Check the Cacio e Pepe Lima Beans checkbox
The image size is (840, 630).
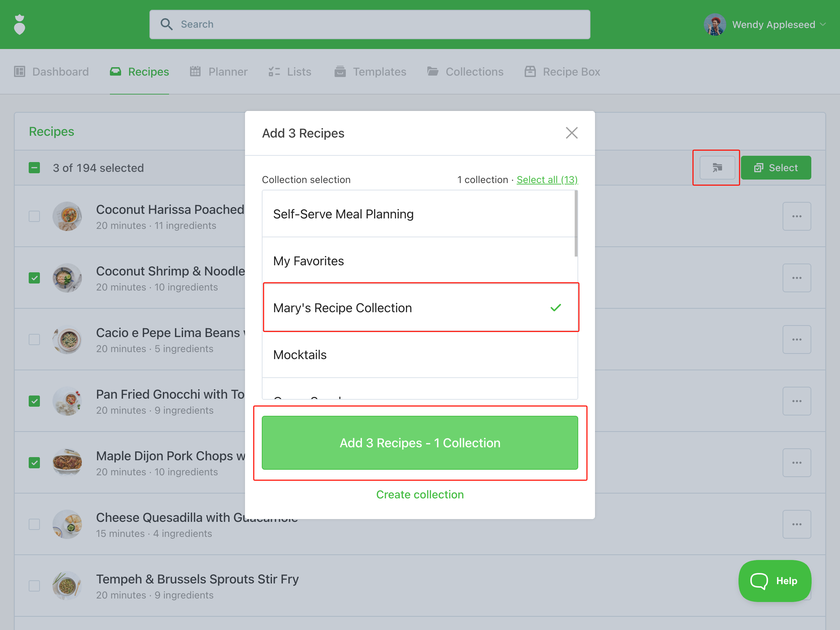pyautogui.click(x=35, y=339)
